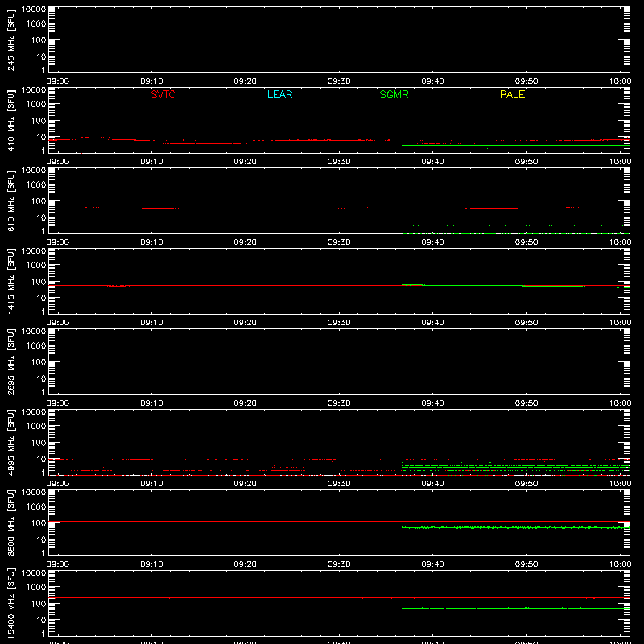Click the 10 tick label on 1415 MHz axis
The image size is (644, 644).
(41, 298)
